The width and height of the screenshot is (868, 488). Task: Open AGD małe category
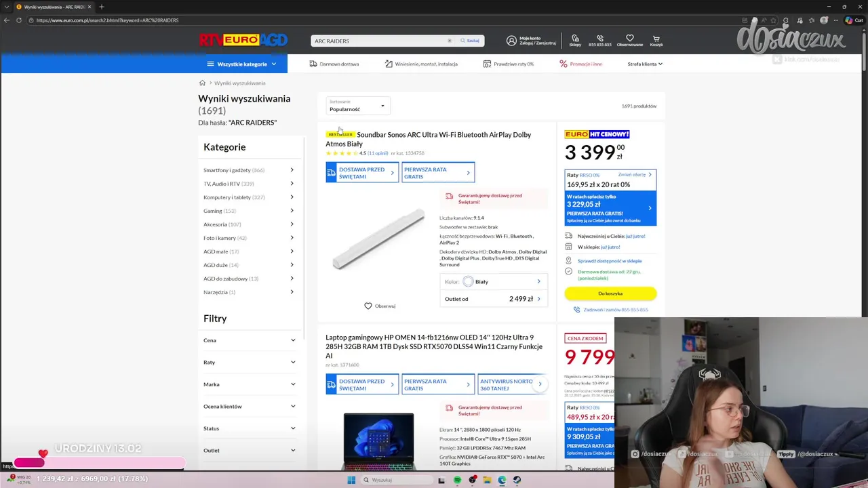249,251
